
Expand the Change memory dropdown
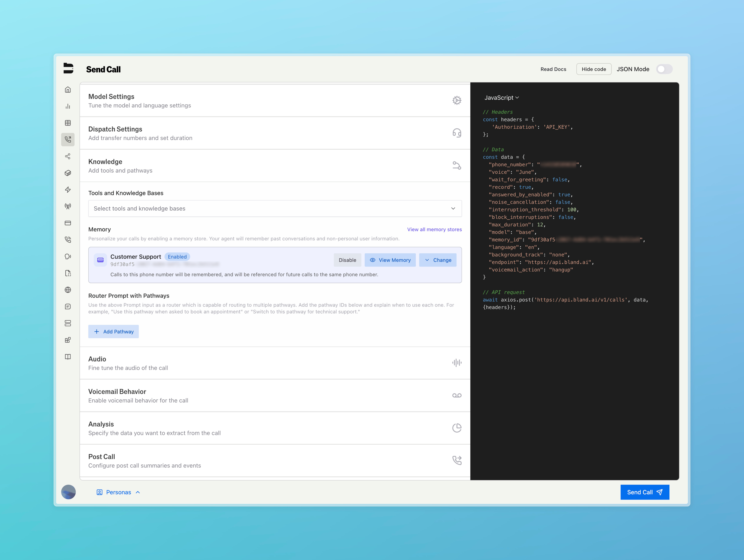tap(438, 260)
